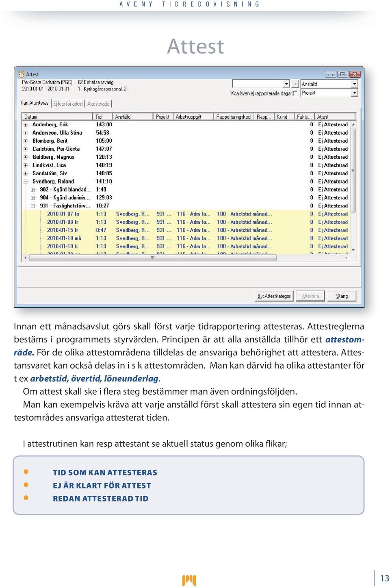The image size is (390, 588).
Task: Click the horizontal scrollbar right arrow
Action: [346, 258]
